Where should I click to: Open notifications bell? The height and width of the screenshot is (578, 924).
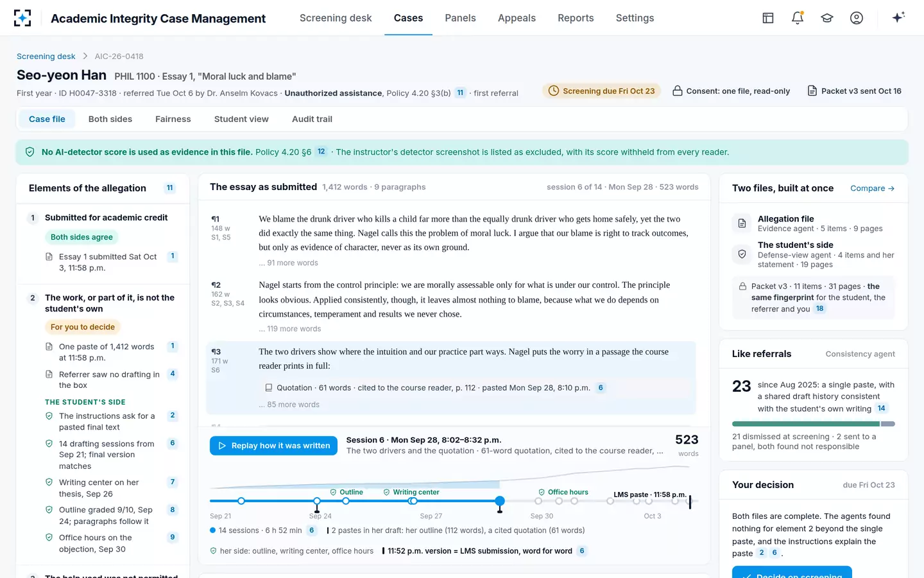[798, 18]
